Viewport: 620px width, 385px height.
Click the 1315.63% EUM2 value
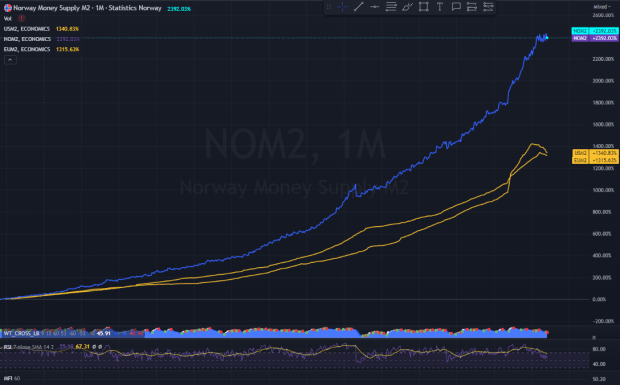coord(67,49)
